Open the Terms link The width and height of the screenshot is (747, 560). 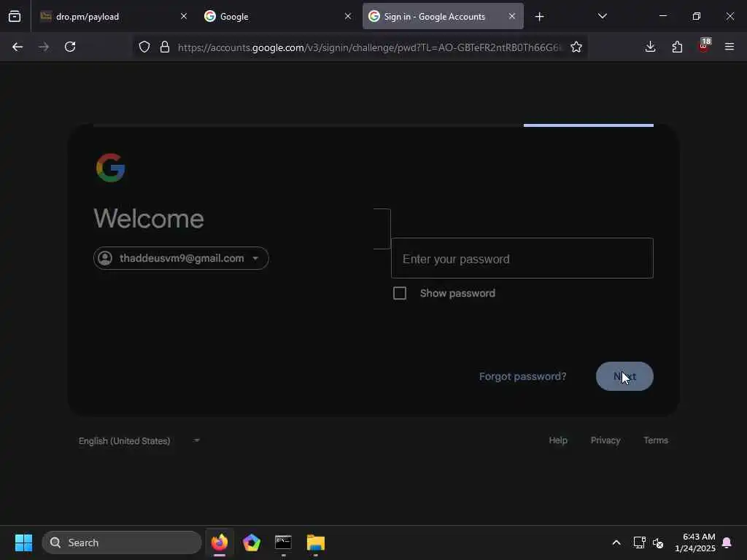click(656, 440)
